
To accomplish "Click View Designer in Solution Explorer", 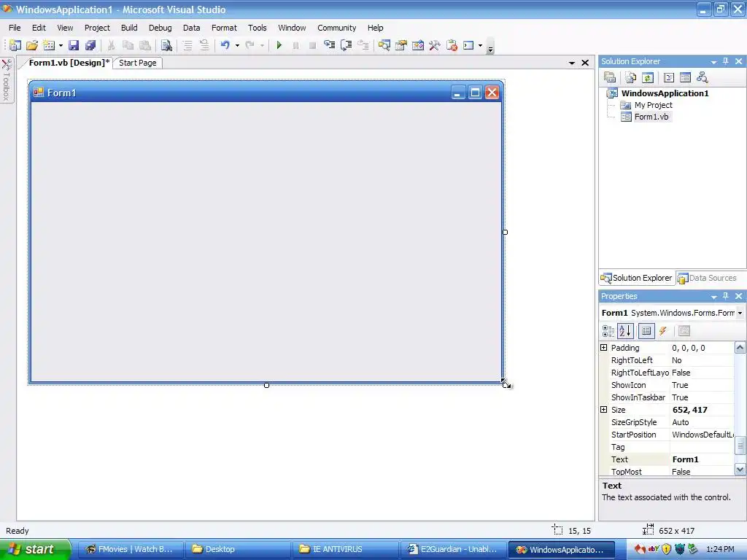I will [x=685, y=77].
